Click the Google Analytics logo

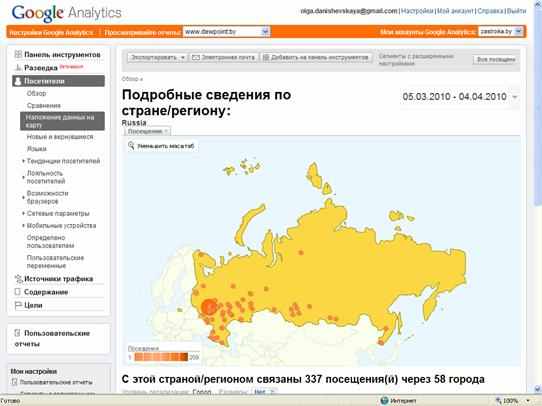tap(67, 13)
